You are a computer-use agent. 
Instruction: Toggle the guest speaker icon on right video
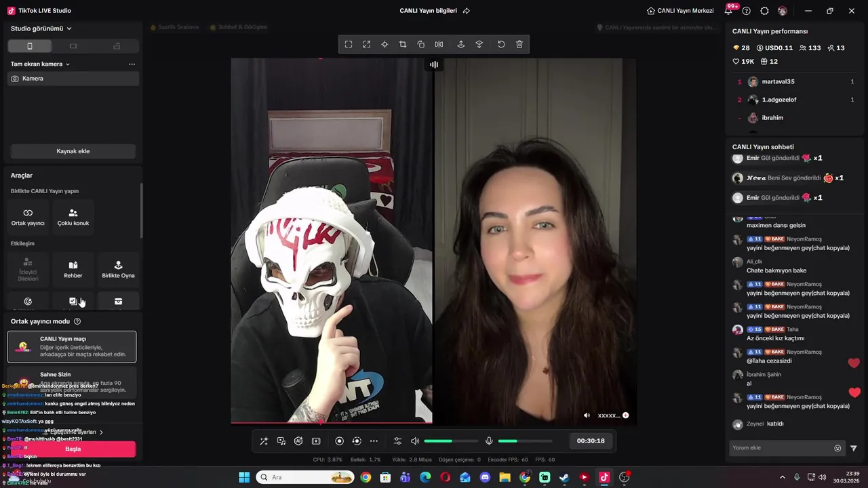point(587,415)
